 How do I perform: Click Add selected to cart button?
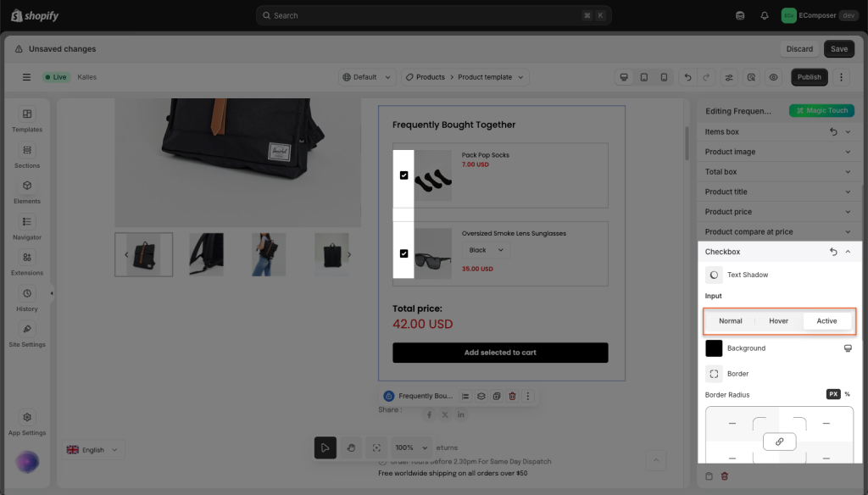tap(500, 353)
